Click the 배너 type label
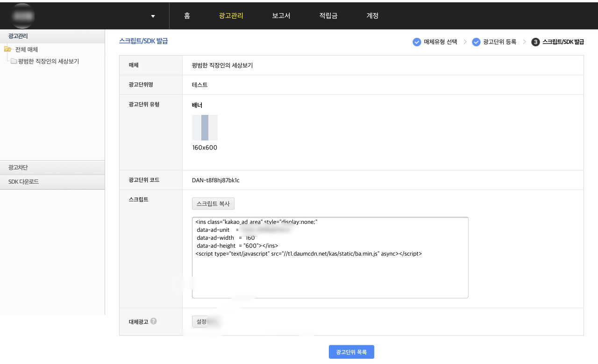Viewport: 598px width, 364px height. point(197,105)
